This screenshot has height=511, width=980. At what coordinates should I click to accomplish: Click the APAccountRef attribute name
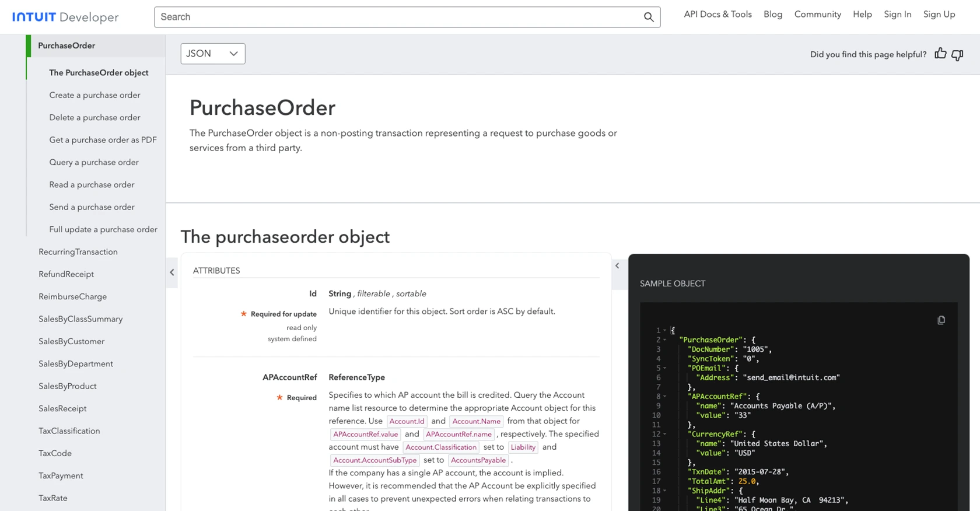coord(289,377)
